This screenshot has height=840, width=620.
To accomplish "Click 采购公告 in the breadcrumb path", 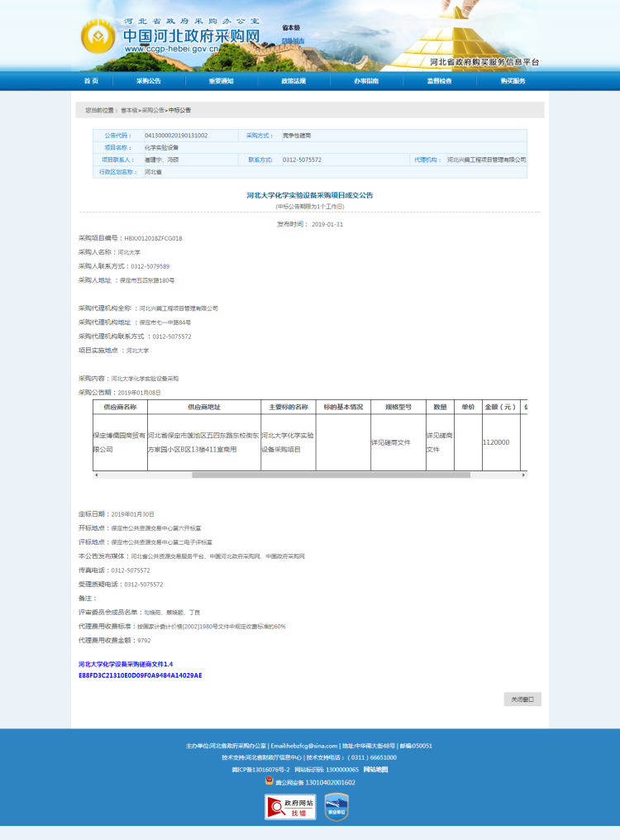I will 153,110.
